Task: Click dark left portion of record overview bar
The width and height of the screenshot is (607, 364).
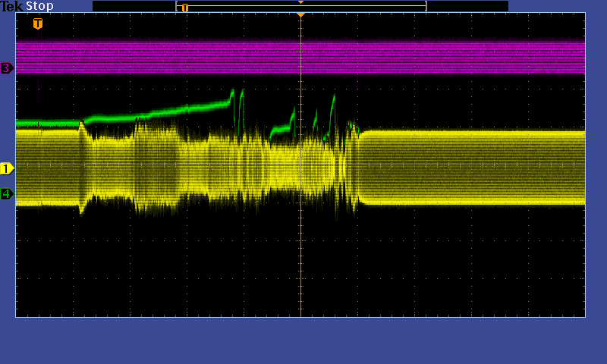Action: pos(133,6)
